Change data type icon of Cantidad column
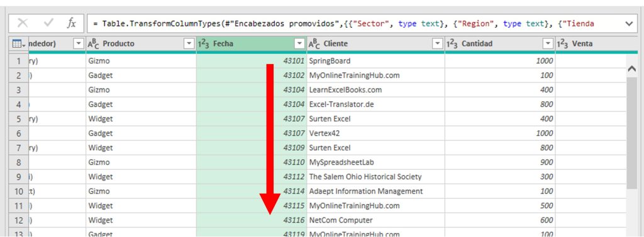This screenshot has height=237, width=644. [452, 43]
